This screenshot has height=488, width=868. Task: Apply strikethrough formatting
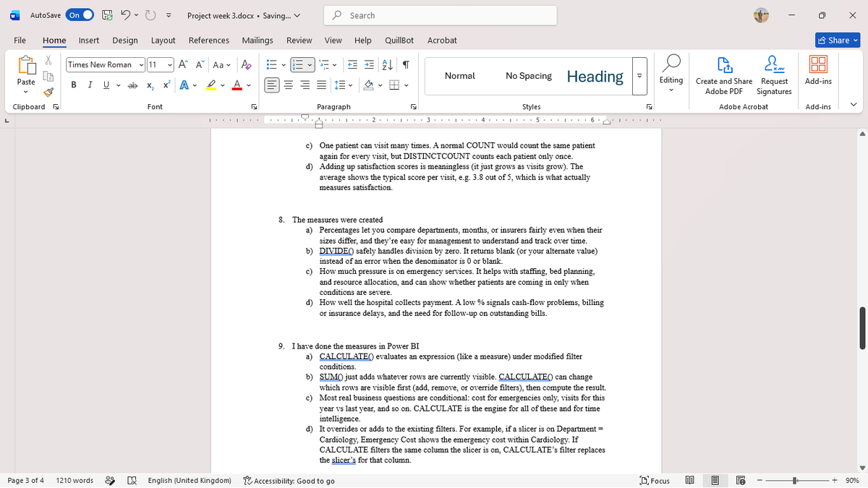pyautogui.click(x=132, y=85)
